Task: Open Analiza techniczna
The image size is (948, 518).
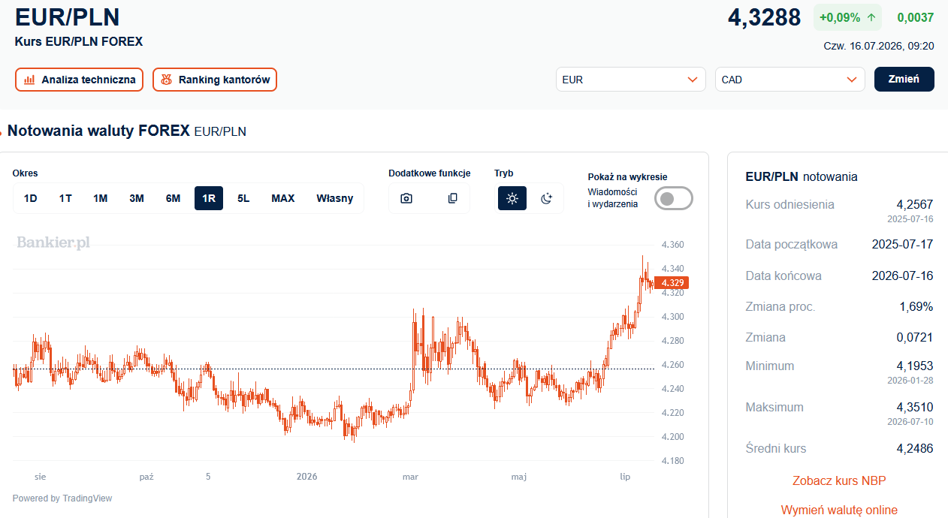Action: tap(79, 80)
